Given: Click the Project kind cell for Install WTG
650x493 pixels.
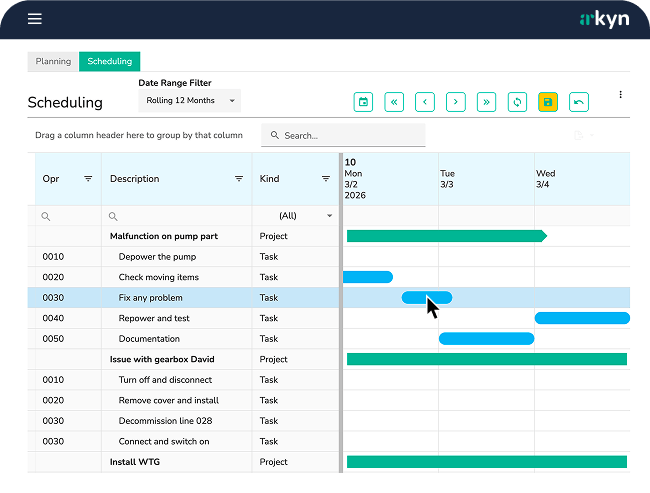Looking at the screenshot, I should click(x=296, y=461).
